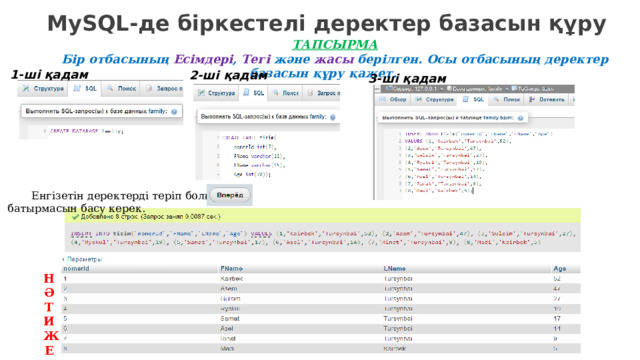
Task: Switch to the Поиск tab in the 2-ші қадам panel
Action: [x=286, y=93]
